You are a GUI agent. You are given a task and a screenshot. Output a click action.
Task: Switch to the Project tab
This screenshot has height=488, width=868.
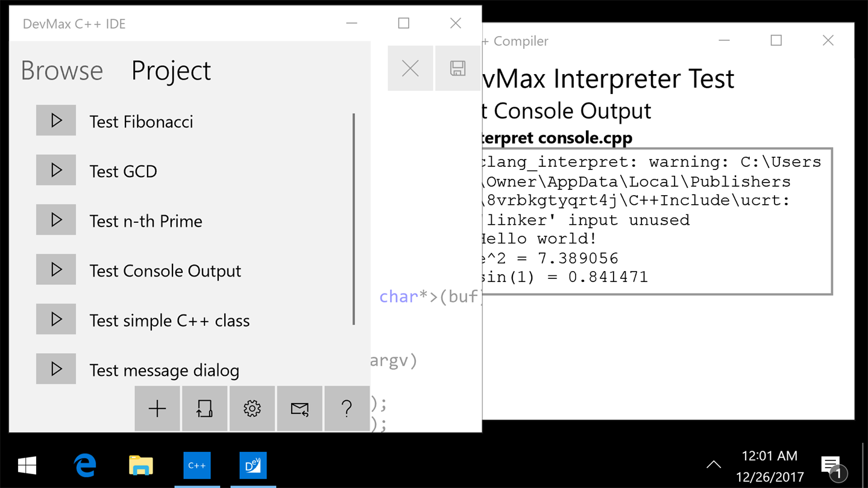tap(171, 70)
